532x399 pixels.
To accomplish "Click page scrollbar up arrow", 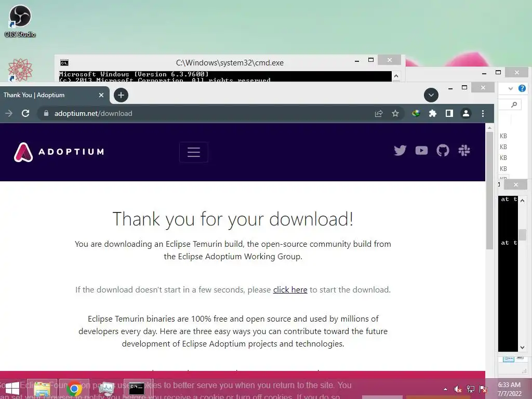I will (489, 128).
